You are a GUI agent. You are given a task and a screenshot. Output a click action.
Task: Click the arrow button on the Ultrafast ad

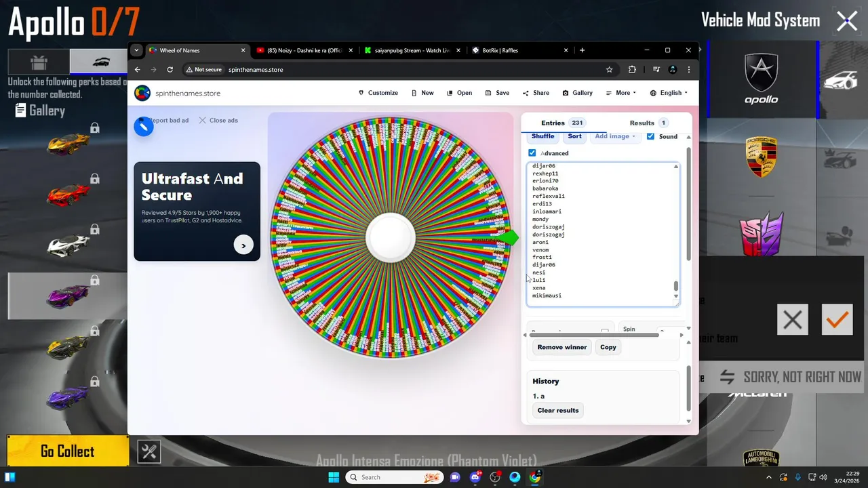click(243, 245)
